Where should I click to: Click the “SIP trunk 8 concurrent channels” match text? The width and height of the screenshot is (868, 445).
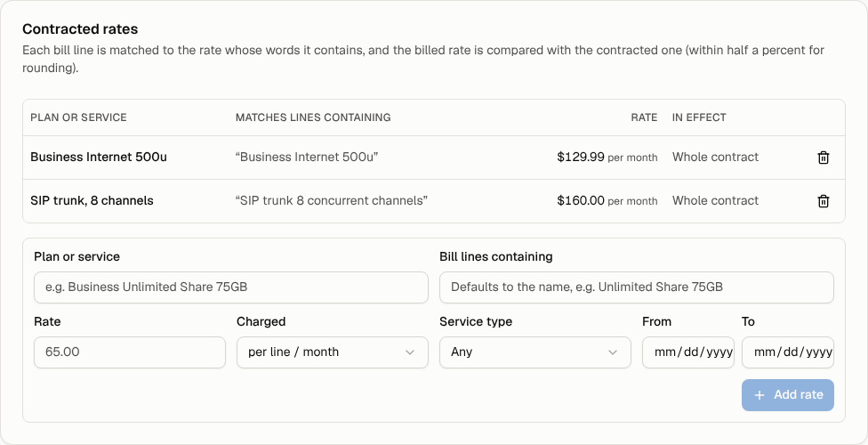[332, 200]
